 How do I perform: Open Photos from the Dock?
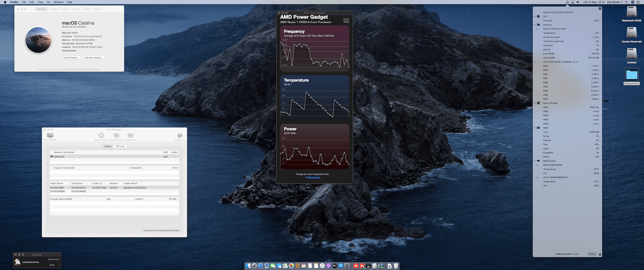point(291,266)
